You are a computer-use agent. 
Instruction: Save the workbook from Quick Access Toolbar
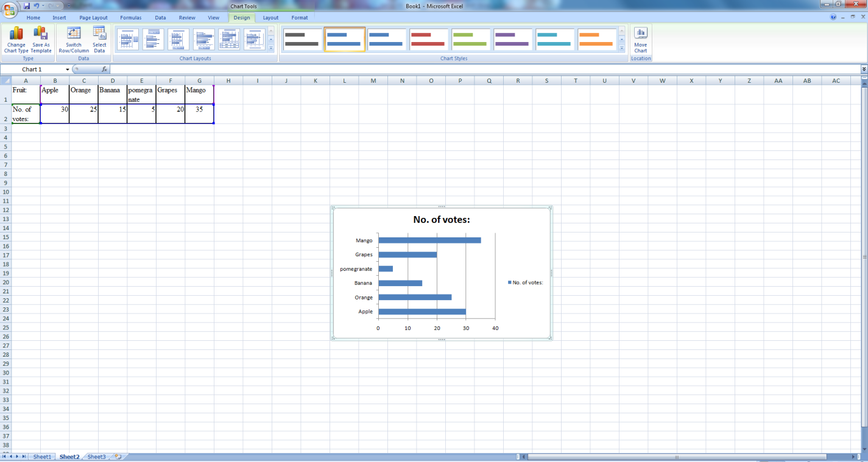tap(27, 5)
